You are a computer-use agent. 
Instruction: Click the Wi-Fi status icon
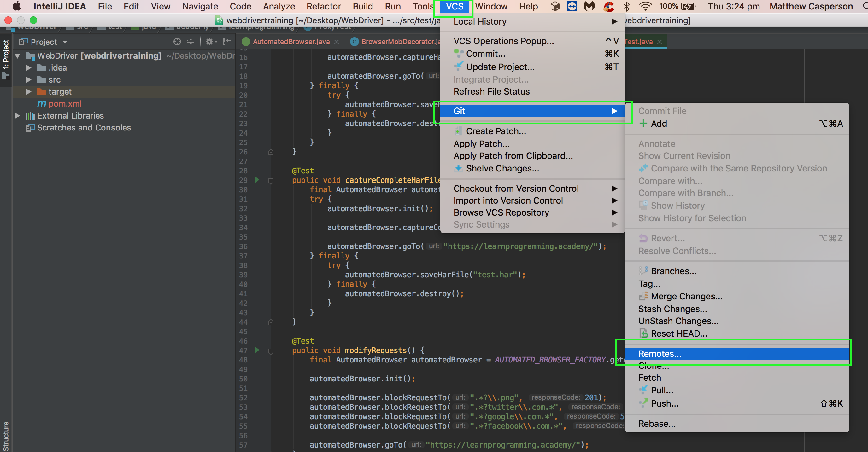[x=645, y=6]
